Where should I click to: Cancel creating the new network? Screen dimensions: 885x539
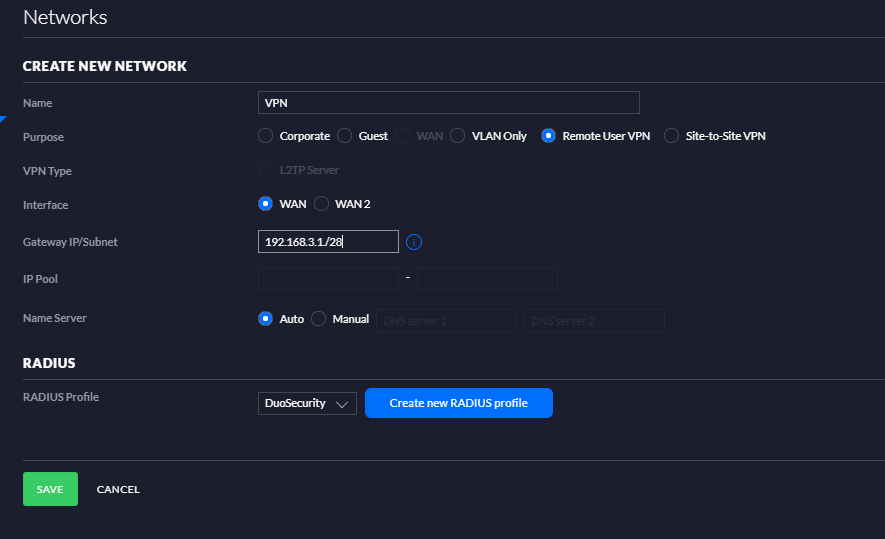click(118, 489)
